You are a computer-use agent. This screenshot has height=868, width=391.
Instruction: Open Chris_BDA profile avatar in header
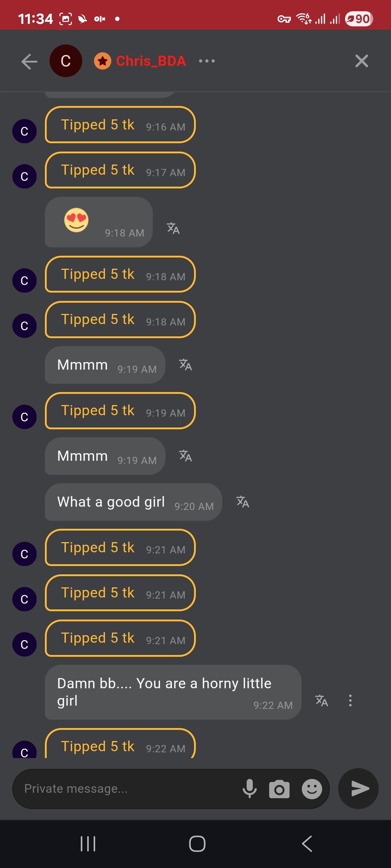[x=66, y=61]
